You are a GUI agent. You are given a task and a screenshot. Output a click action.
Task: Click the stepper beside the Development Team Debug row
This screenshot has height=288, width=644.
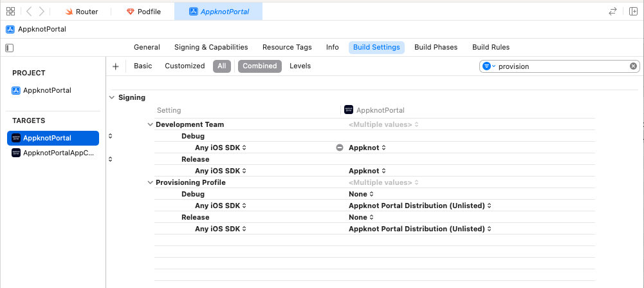(x=111, y=136)
